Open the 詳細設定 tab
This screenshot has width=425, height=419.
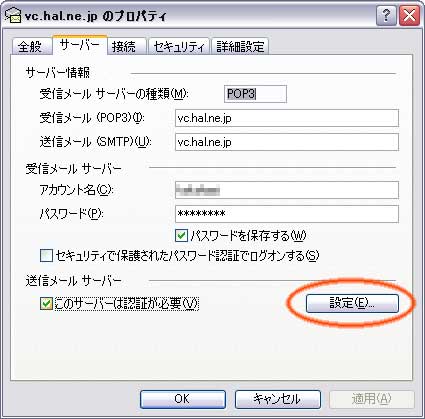[240, 46]
